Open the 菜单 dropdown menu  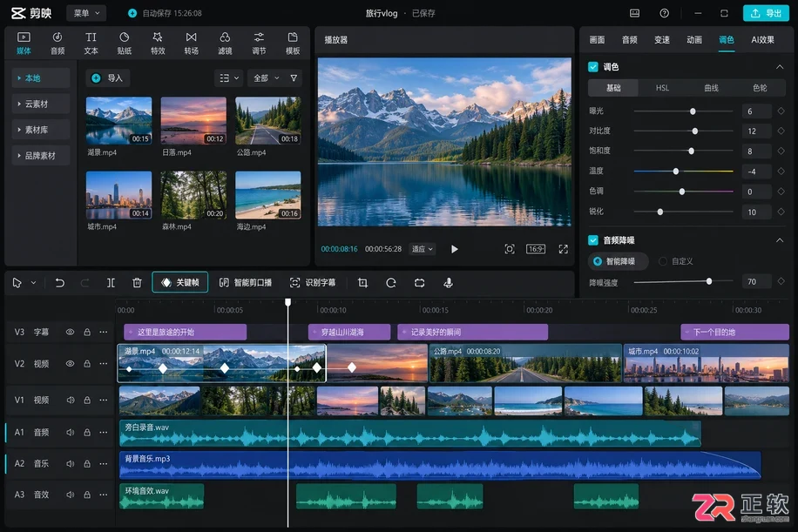click(86, 13)
